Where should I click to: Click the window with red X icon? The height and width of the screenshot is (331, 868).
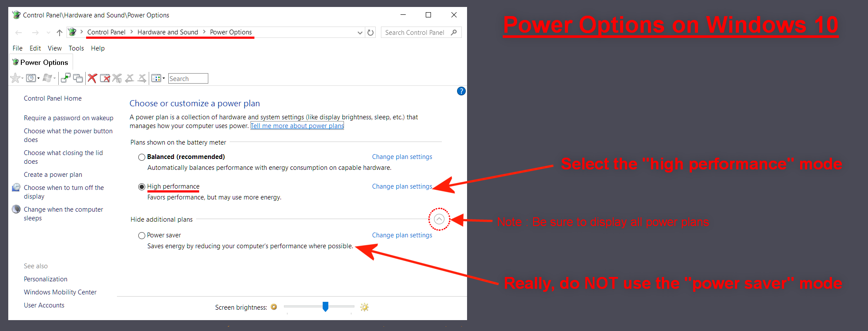pyautogui.click(x=105, y=78)
